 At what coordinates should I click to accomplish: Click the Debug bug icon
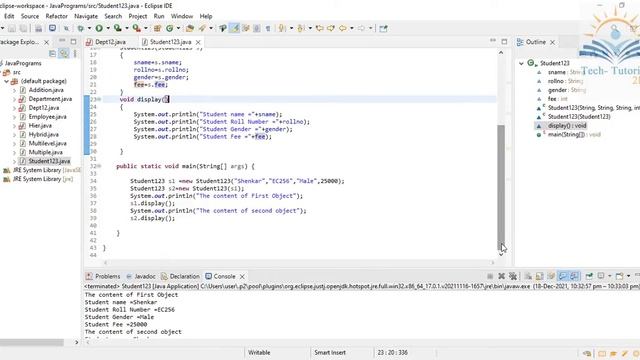click(x=80, y=28)
